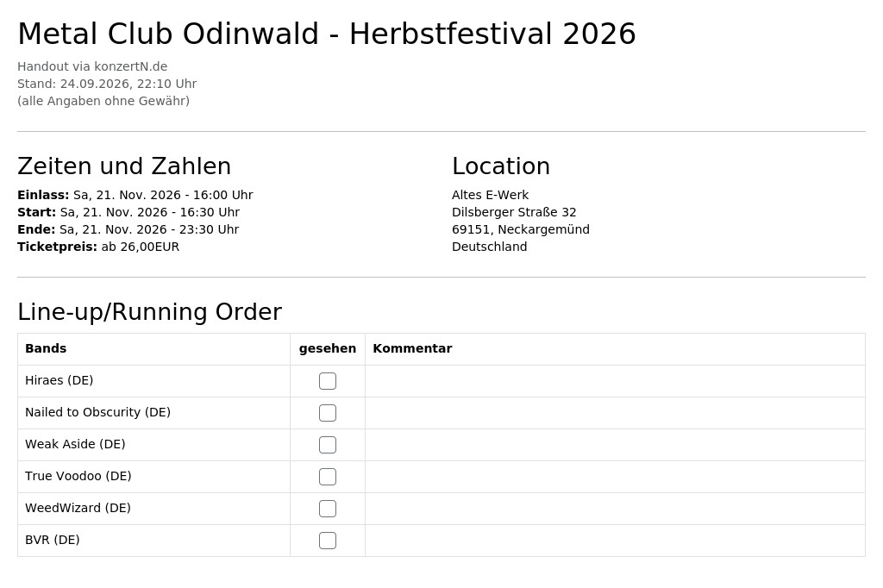Viewport: 883px width, 588px height.
Task: Click the Metal Club Odinwald festival title
Action: (327, 34)
